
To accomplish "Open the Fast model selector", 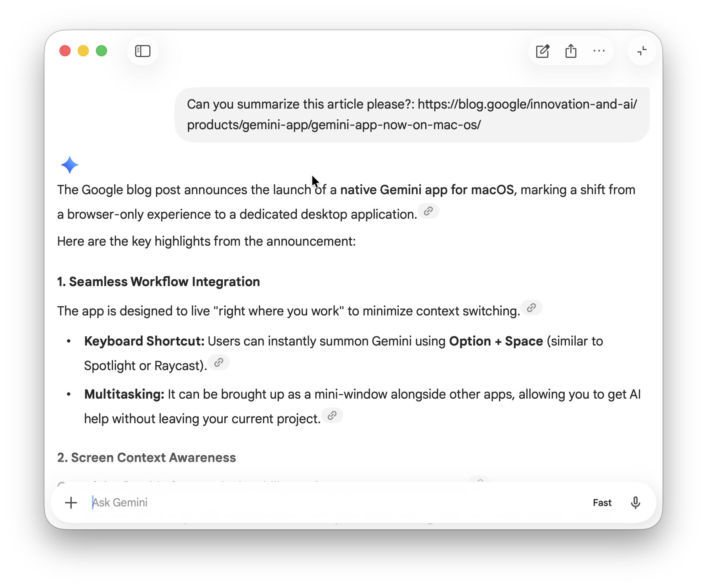I will tap(602, 502).
